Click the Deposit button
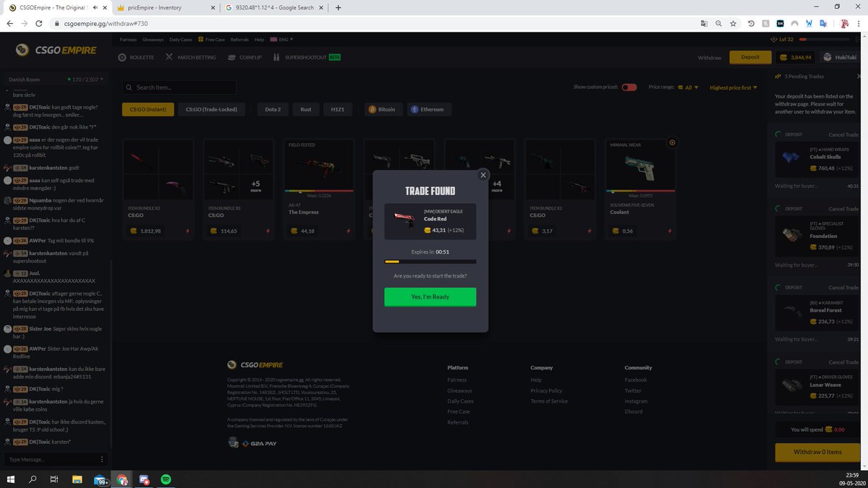 [x=750, y=57]
